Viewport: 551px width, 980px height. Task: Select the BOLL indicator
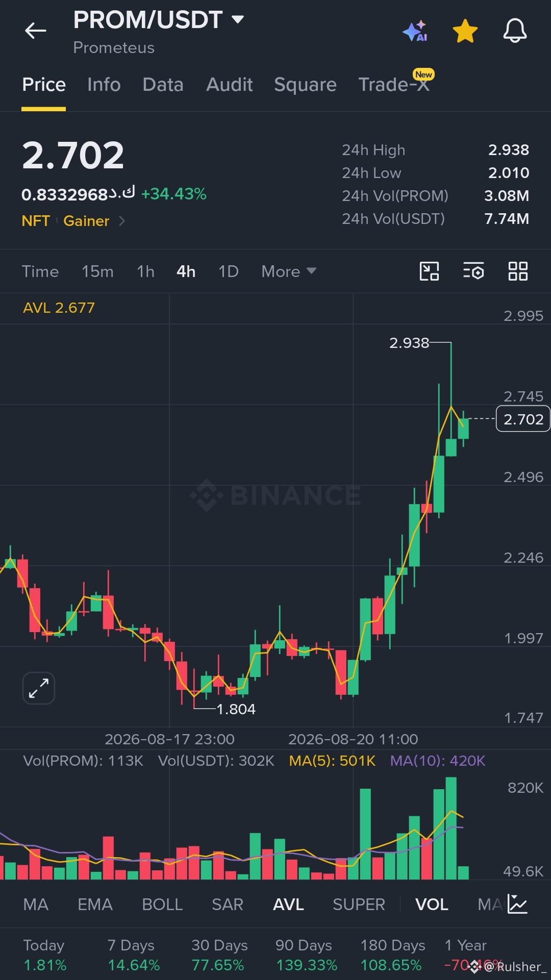(162, 904)
